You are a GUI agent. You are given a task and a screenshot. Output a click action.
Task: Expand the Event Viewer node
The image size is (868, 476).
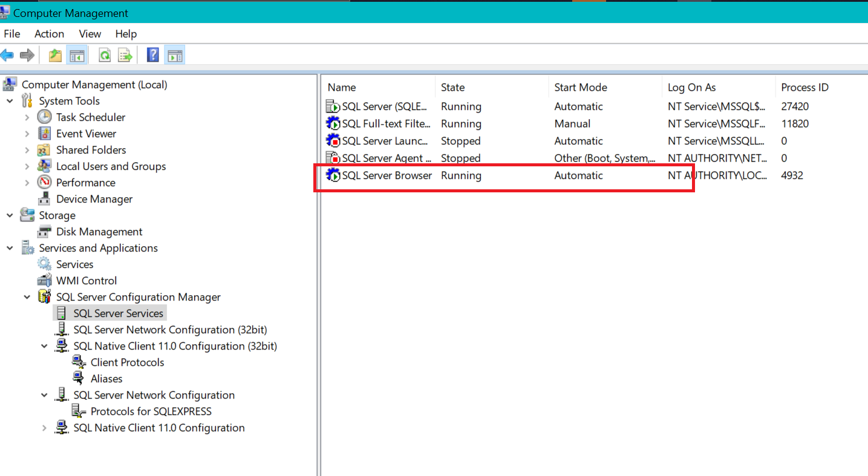pos(27,134)
